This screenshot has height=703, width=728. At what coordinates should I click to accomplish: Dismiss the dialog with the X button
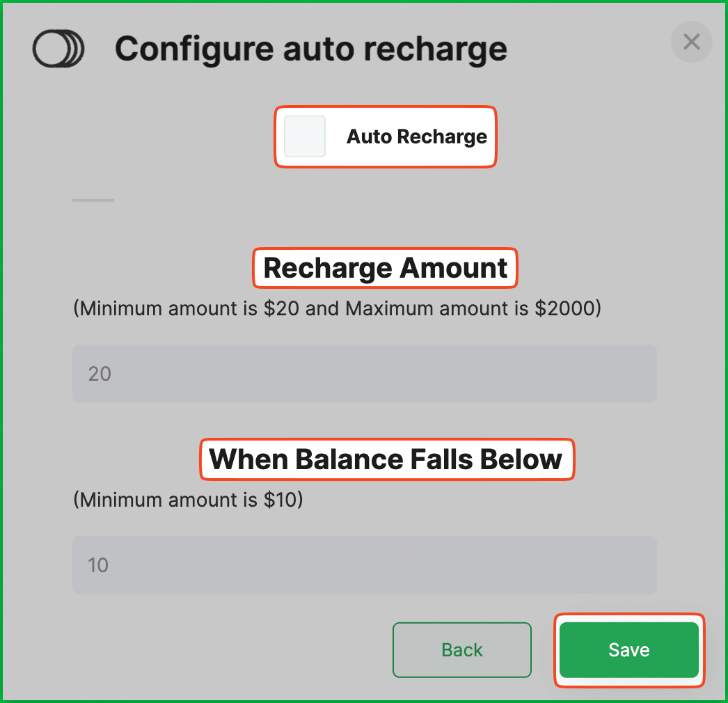click(x=691, y=42)
